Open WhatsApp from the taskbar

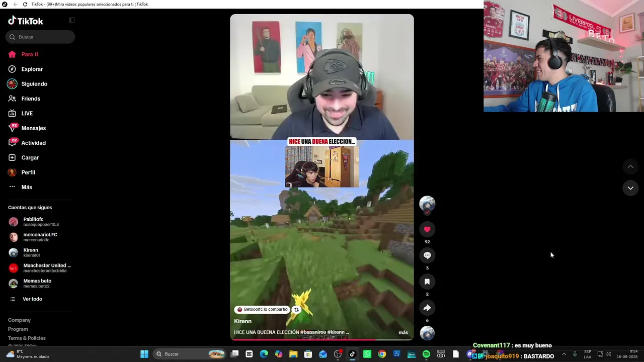367,354
